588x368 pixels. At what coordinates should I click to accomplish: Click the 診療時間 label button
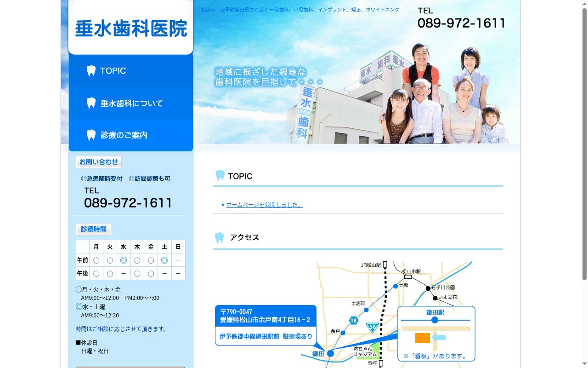(x=93, y=229)
